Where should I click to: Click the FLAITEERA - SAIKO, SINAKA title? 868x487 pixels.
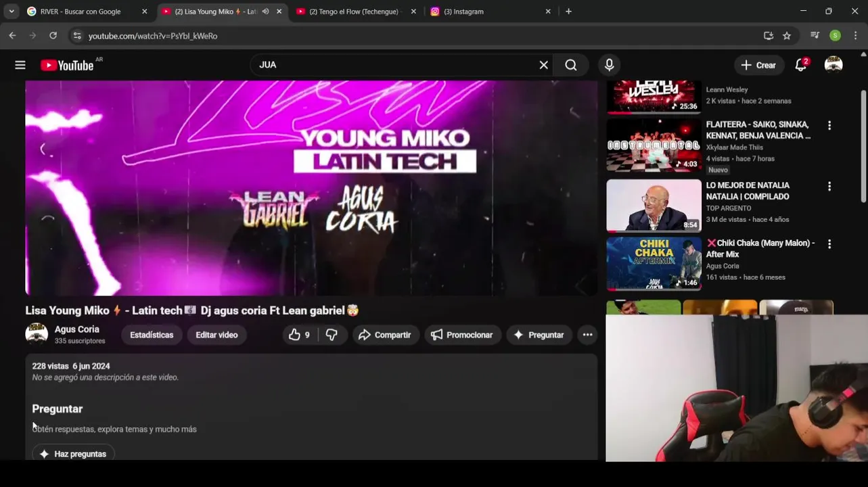pos(758,130)
